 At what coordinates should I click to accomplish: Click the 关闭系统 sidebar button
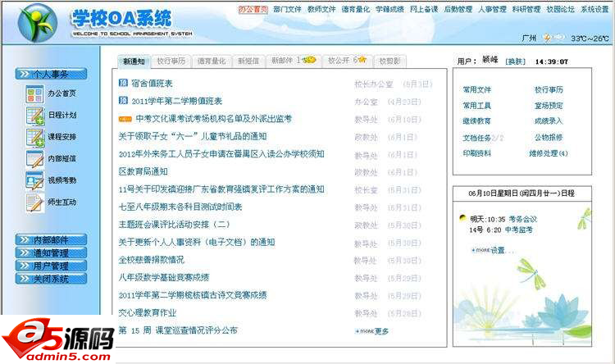(x=51, y=279)
